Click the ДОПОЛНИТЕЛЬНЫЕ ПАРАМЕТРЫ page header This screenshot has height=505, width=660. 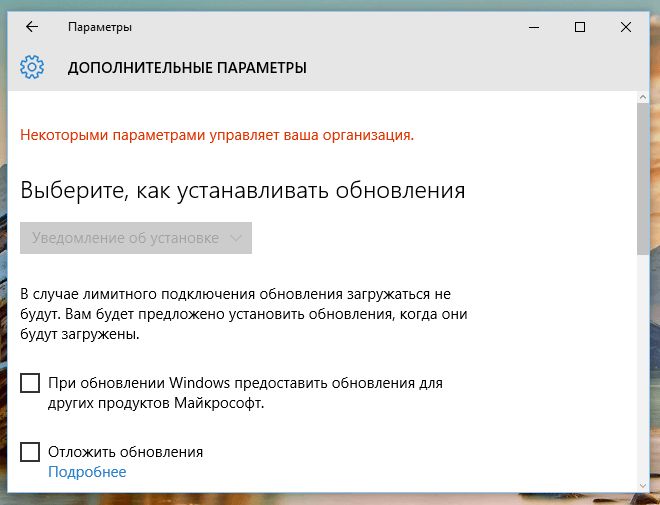click(187, 68)
